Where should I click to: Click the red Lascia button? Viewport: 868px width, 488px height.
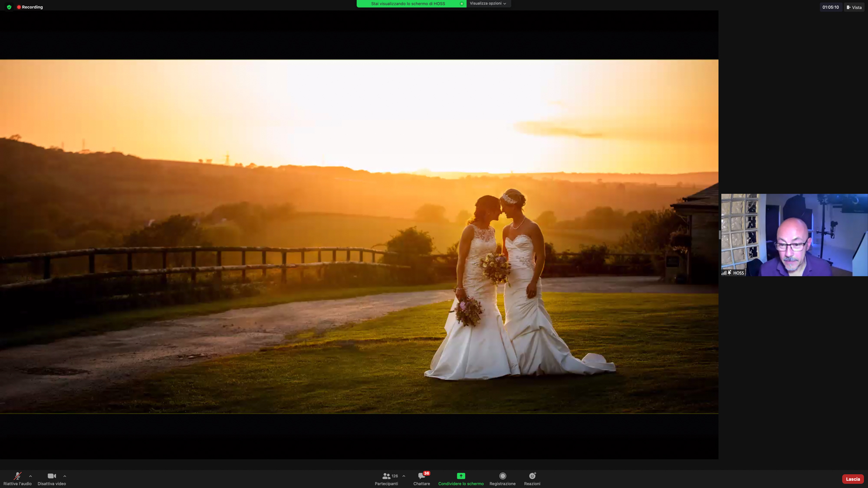[853, 479]
